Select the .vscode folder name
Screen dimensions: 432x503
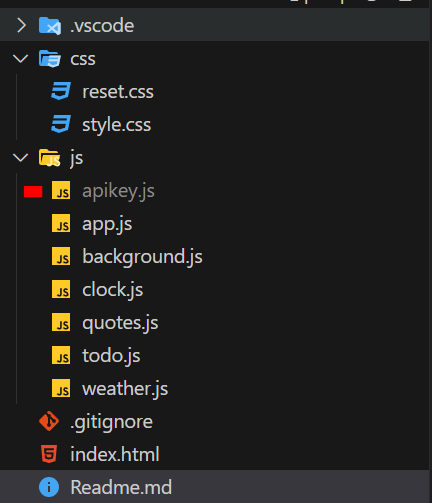click(x=102, y=26)
